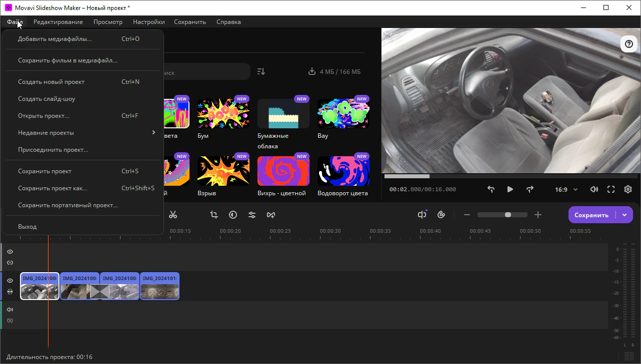Select Добавить медиафайлы... in the File menu
This screenshot has height=364, width=641.
point(55,39)
